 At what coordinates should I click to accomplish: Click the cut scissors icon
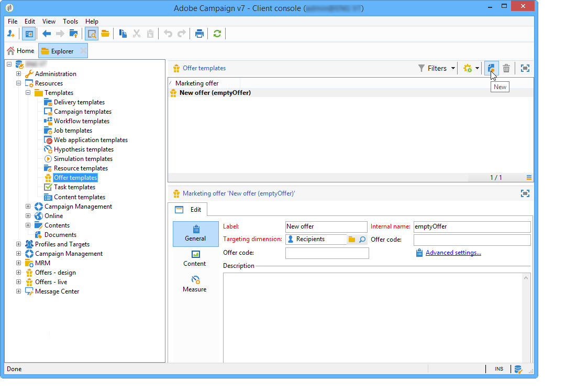(137, 34)
